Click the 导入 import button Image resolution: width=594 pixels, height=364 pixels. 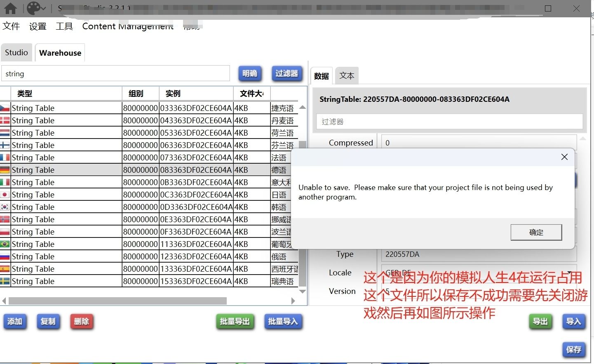tap(574, 322)
